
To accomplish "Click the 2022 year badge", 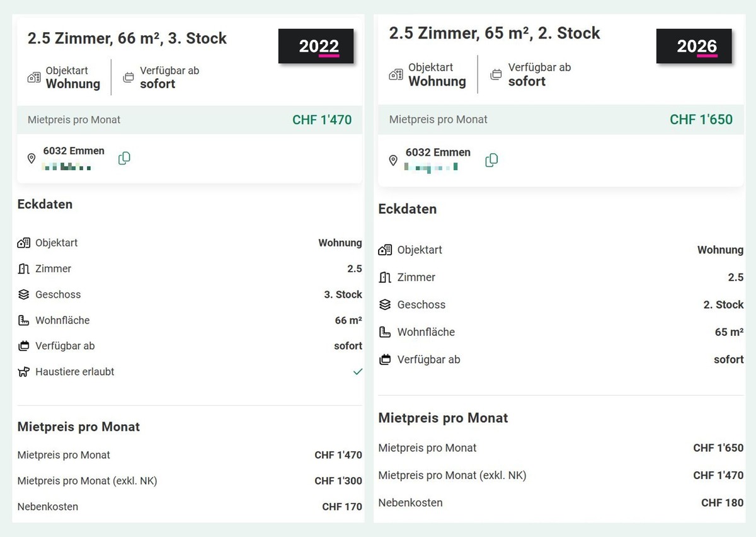I will coord(316,46).
